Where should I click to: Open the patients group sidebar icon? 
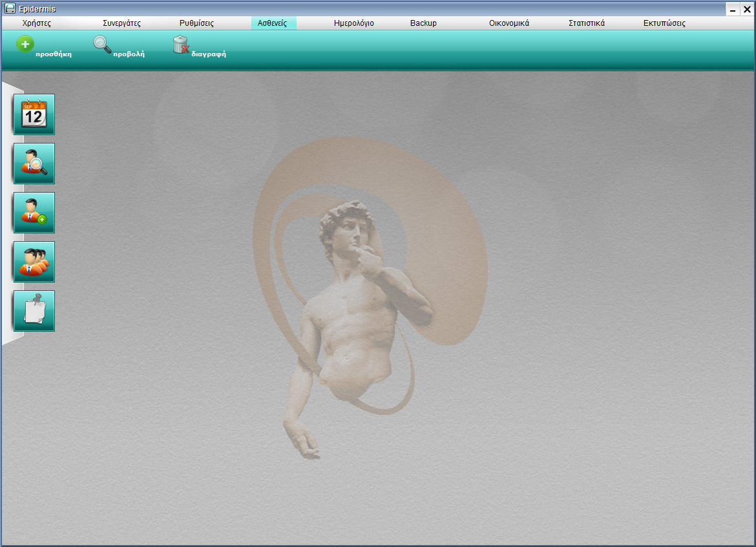click(x=34, y=262)
